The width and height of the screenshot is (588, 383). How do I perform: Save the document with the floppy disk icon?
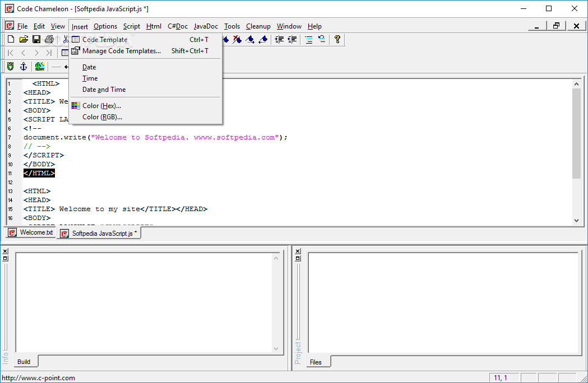(x=36, y=39)
